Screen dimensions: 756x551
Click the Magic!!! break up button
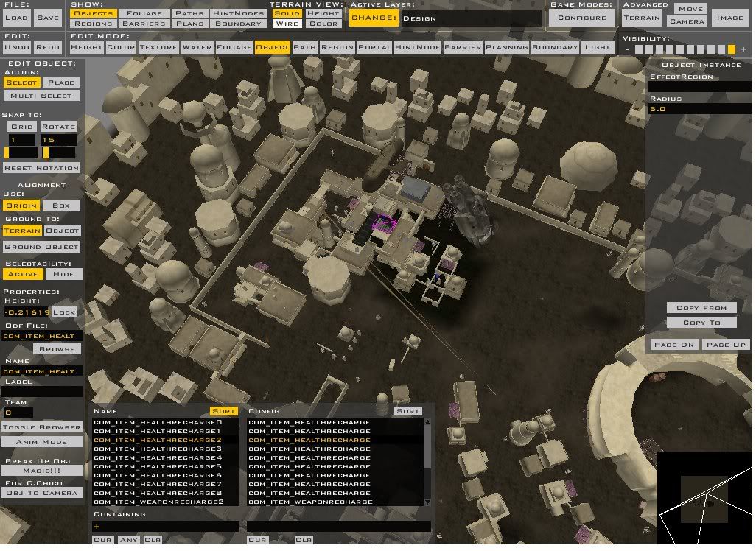tap(41, 471)
